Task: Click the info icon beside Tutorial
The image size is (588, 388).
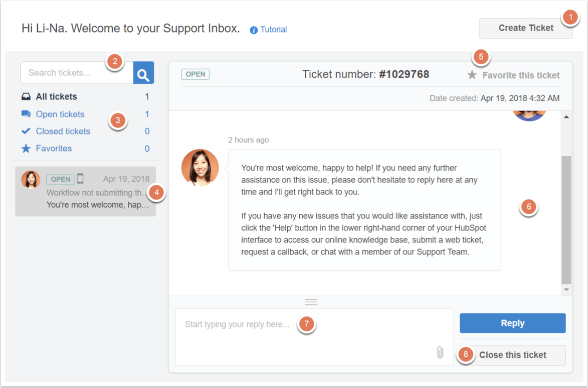Action: [x=254, y=30]
